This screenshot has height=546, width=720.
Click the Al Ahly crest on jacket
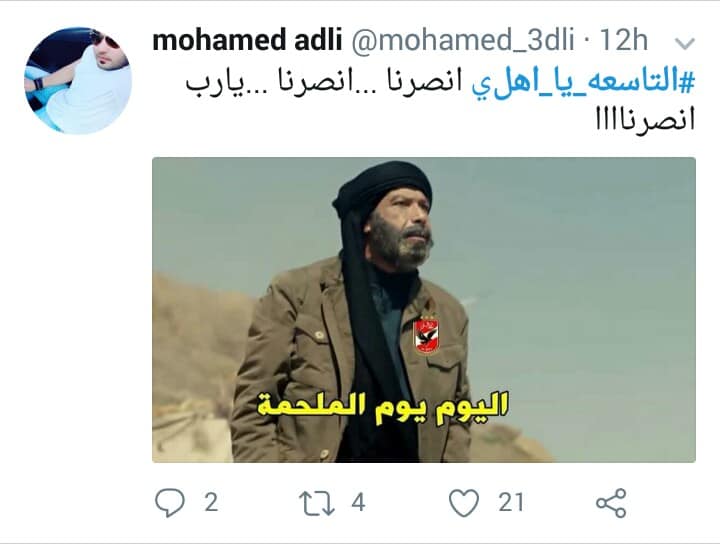pos(427,336)
